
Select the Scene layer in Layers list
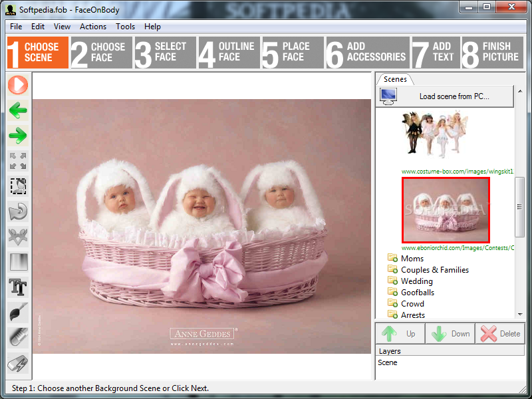388,362
